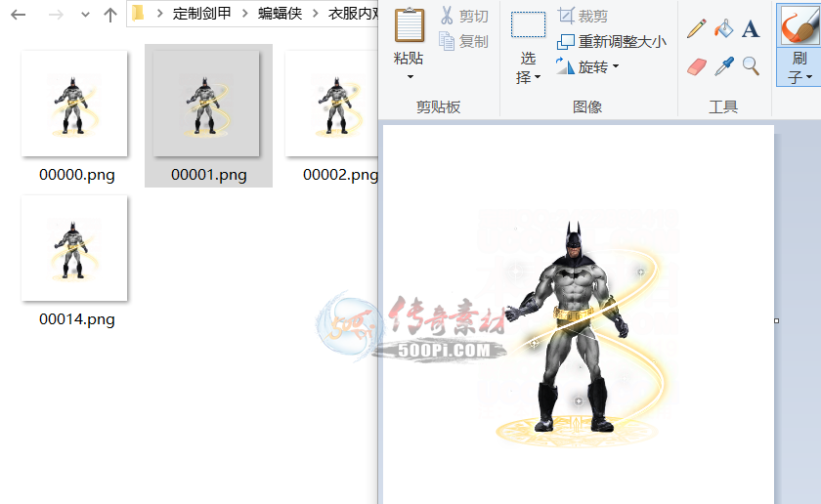Viewport: 821px width, 504px height.
Task: Expand chevron after 蝙蝠侠 in path
Action: tap(316, 14)
